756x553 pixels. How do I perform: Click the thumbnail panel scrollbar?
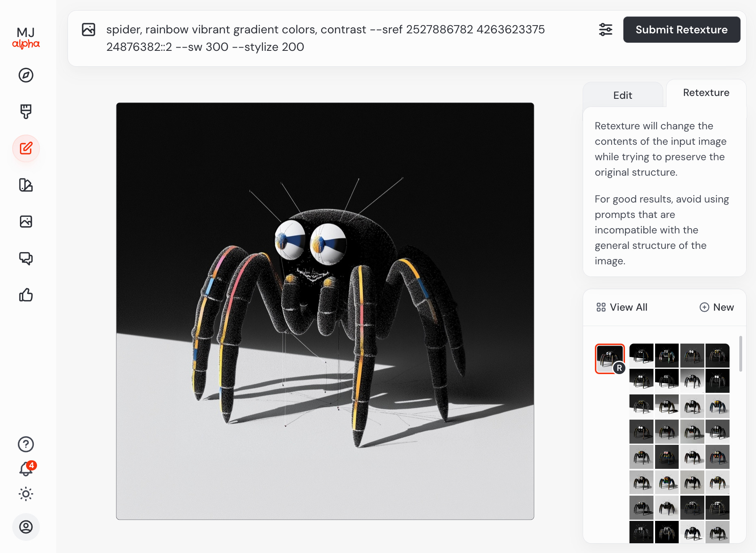(x=741, y=353)
